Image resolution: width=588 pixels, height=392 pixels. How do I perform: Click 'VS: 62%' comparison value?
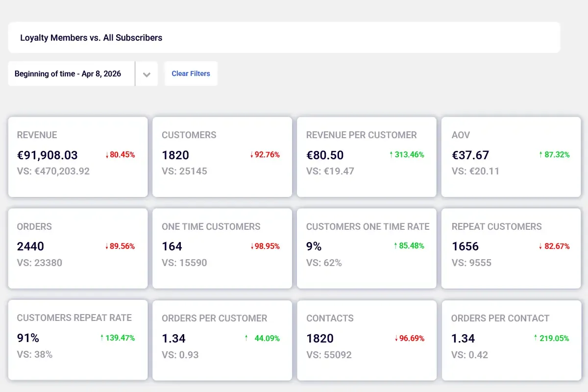point(324,263)
